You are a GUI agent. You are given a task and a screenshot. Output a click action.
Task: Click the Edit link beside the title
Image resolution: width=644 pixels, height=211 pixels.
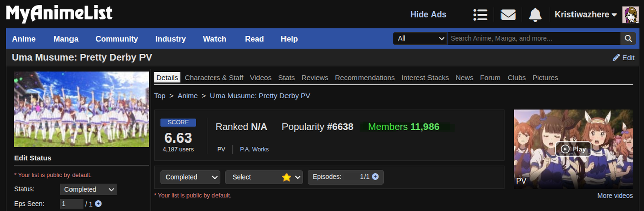tap(628, 58)
